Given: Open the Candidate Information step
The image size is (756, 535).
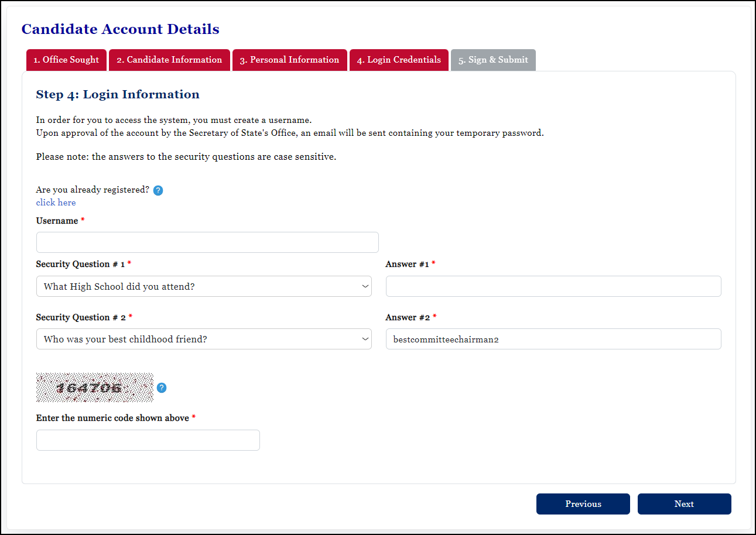Looking at the screenshot, I should coord(169,60).
